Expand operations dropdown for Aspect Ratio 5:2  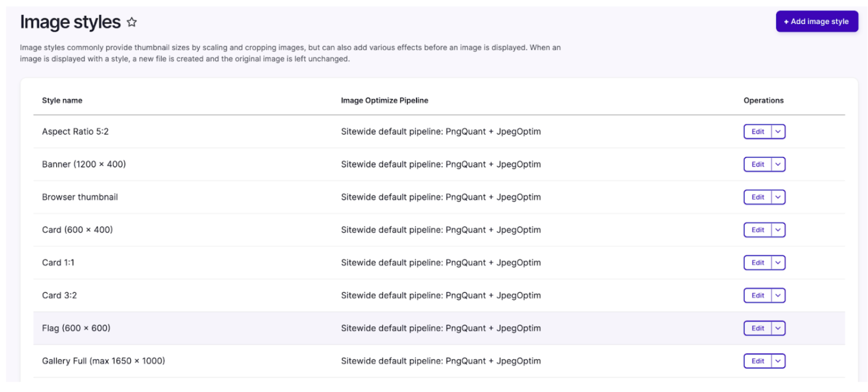(778, 132)
